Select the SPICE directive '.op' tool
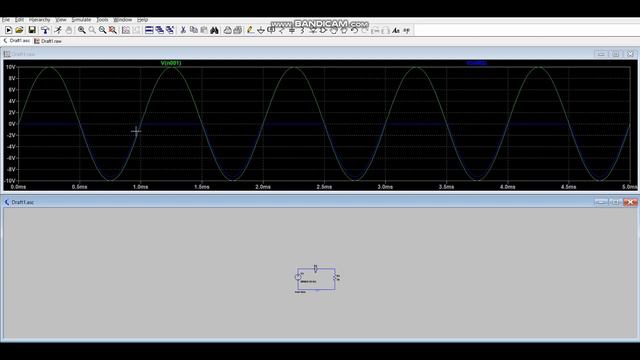The width and height of the screenshot is (640, 360). click(x=406, y=30)
